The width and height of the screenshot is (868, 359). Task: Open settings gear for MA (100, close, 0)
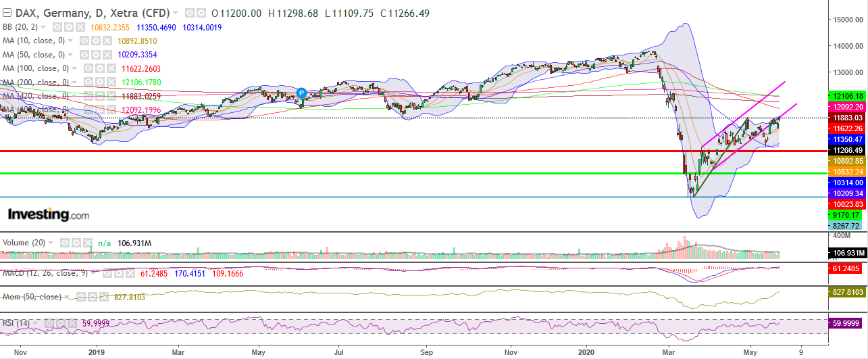tap(99, 68)
